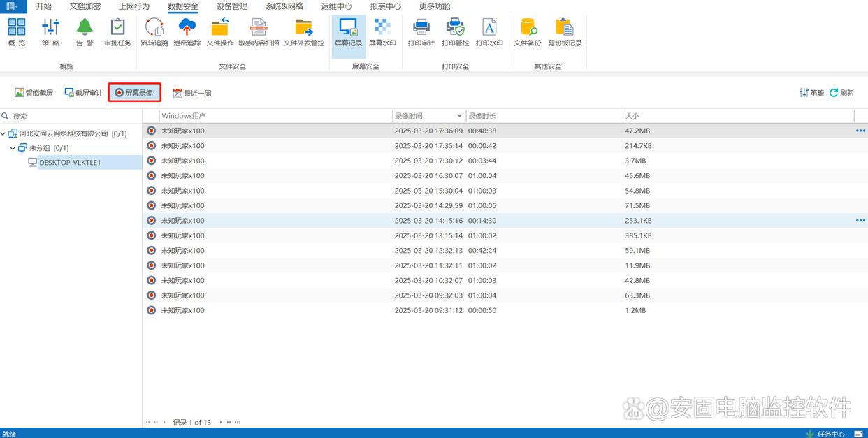The height and width of the screenshot is (438, 868).
Task: Click the 刷新 refresh button
Action: tap(842, 93)
